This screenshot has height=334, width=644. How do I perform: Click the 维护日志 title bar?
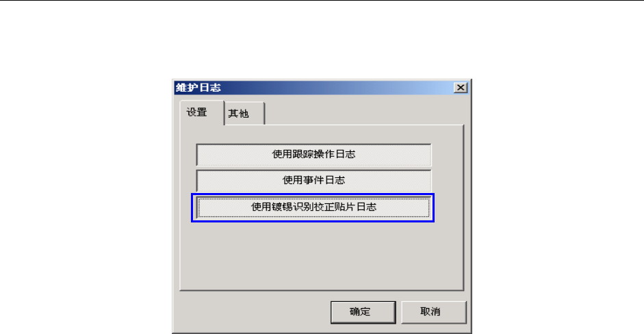(313, 88)
